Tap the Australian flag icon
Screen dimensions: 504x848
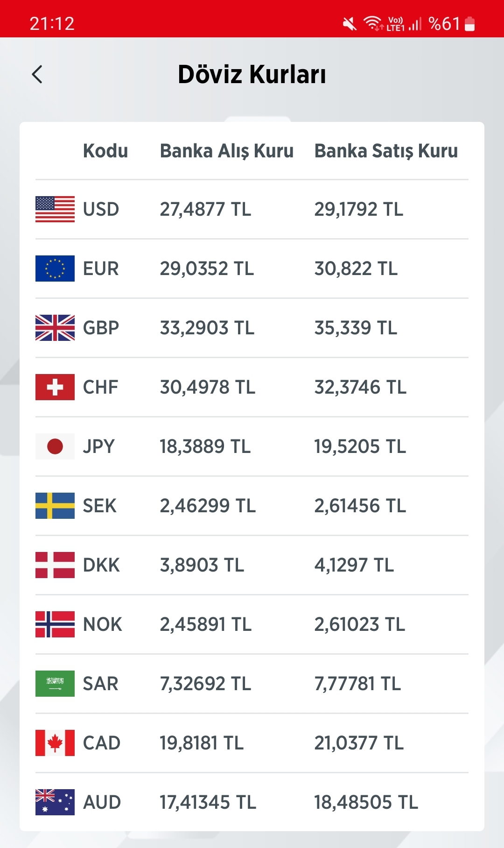click(55, 802)
